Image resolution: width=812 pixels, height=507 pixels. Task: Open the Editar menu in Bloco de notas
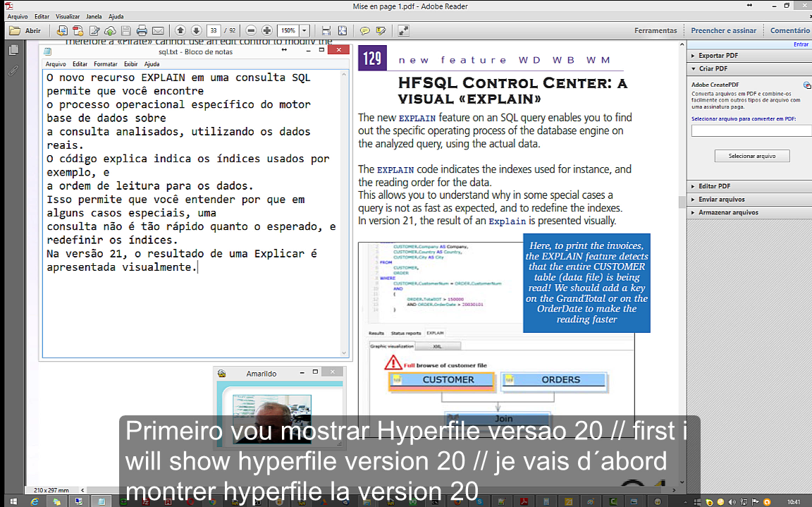tap(80, 64)
